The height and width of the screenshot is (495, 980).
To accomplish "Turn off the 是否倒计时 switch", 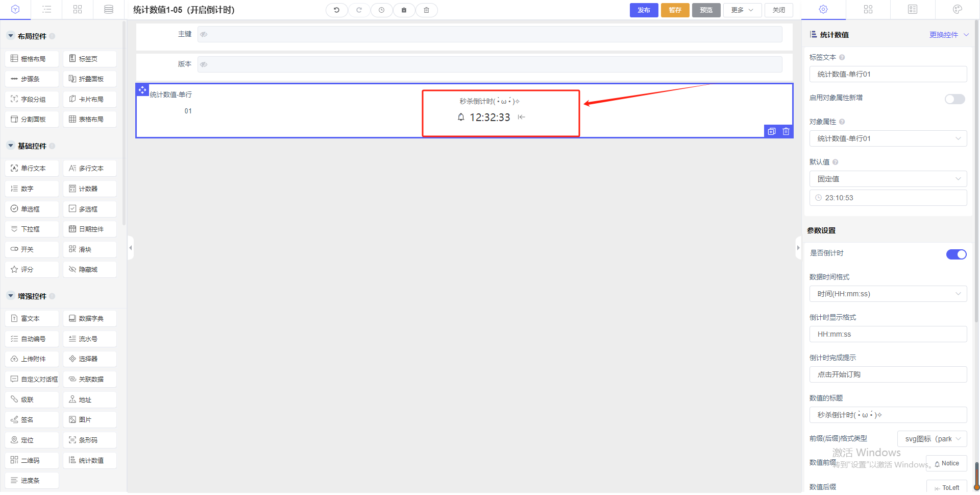I will click(x=956, y=254).
